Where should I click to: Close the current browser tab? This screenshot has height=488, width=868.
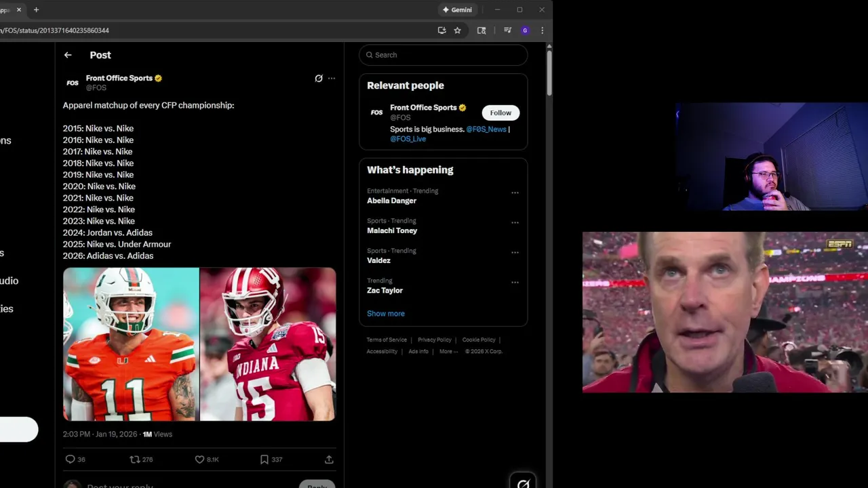point(19,10)
